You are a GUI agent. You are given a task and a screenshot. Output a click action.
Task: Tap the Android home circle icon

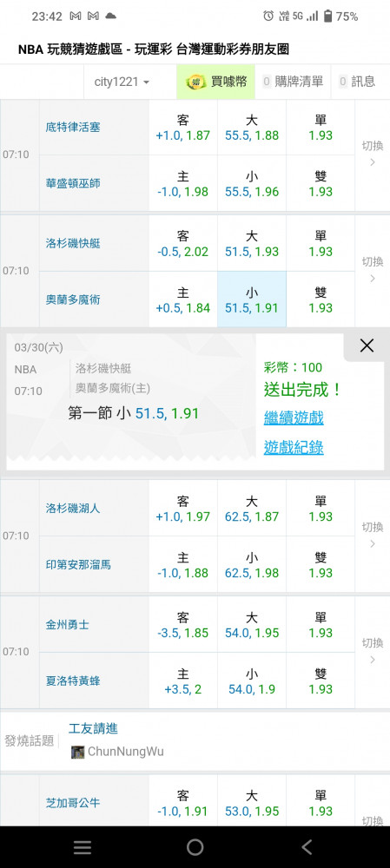[195, 847]
